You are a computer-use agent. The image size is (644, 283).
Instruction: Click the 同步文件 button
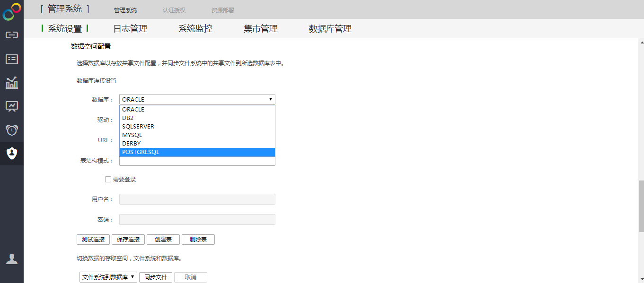coord(156,277)
